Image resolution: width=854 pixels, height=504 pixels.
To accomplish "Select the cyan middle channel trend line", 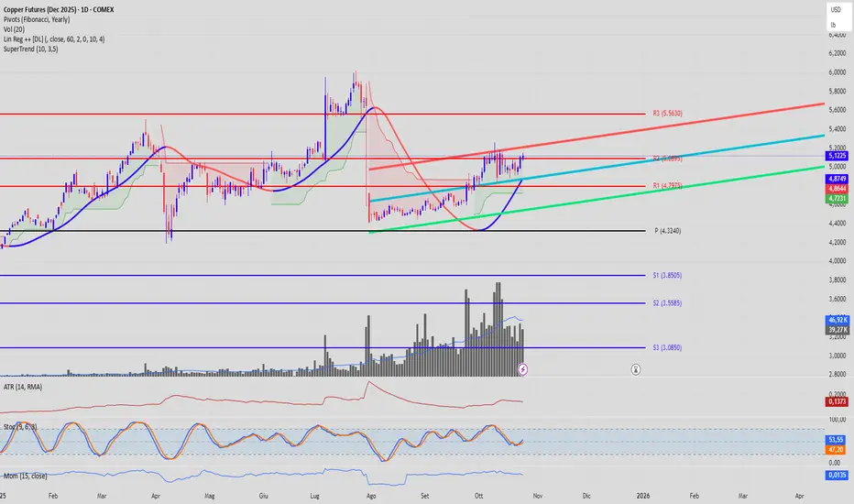I will (x=597, y=169).
